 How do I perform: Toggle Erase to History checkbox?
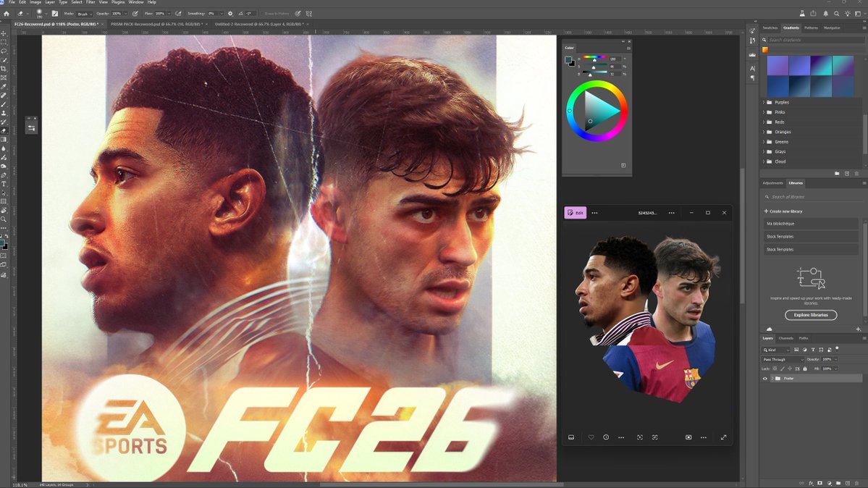[x=261, y=13]
